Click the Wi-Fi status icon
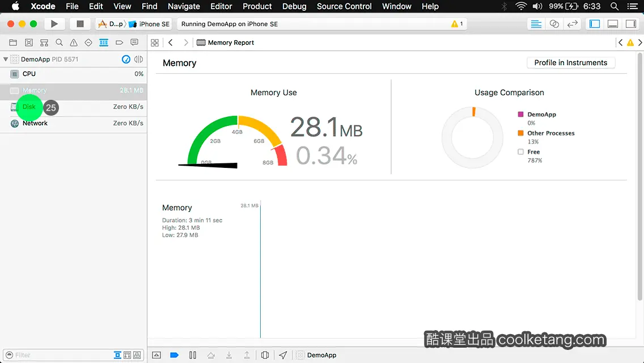644x363 pixels. pos(521,6)
